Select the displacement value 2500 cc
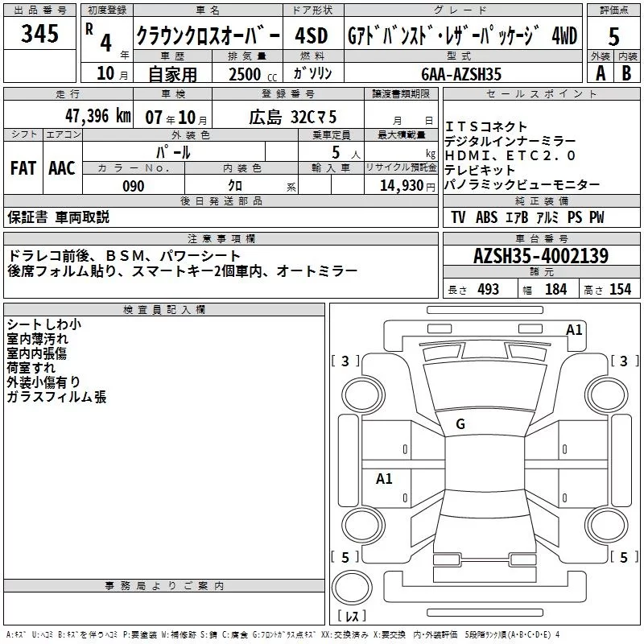The image size is (644, 644). click(x=253, y=74)
